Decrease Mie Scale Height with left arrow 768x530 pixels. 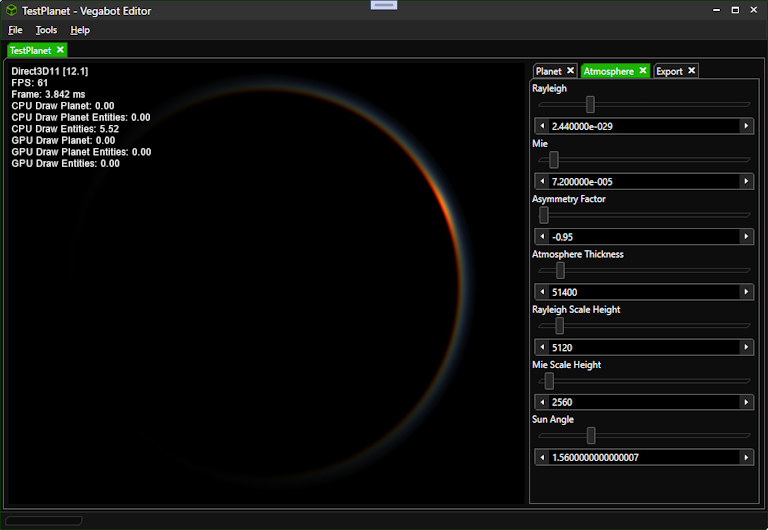542,402
